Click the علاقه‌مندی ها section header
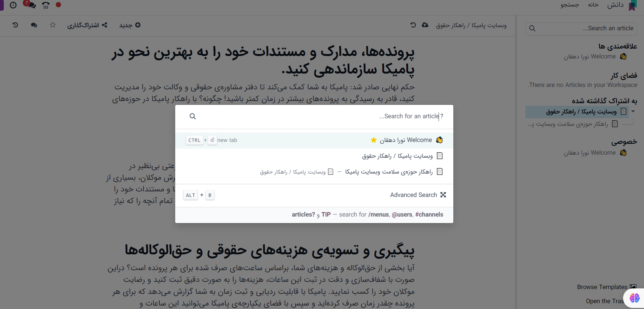This screenshot has width=644, height=309. [618, 46]
